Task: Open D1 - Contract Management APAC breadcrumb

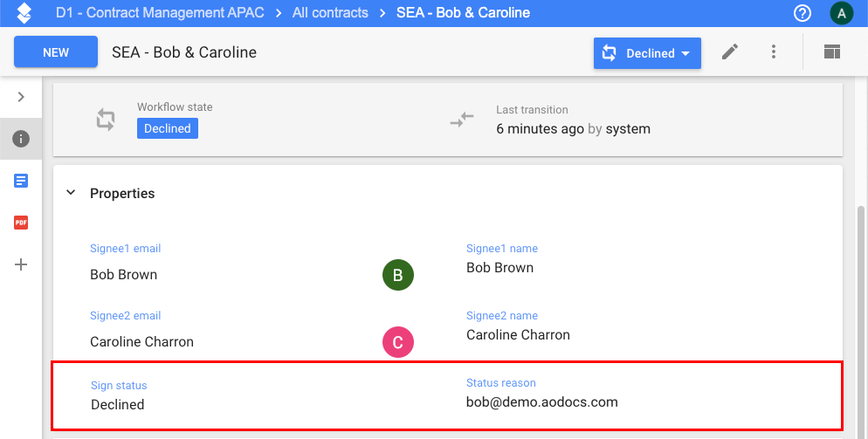Action: tap(161, 13)
